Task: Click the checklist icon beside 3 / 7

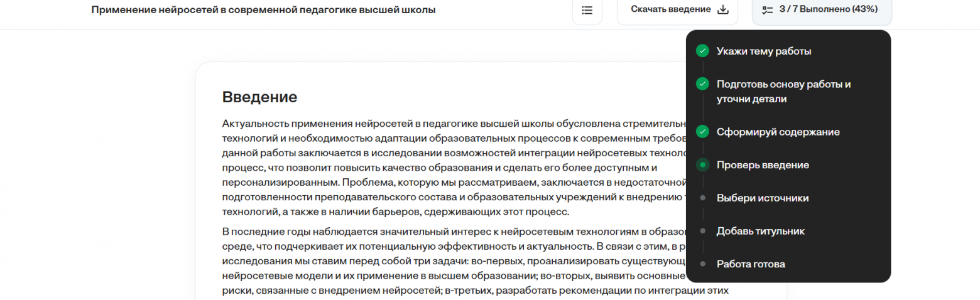Action: click(x=766, y=9)
